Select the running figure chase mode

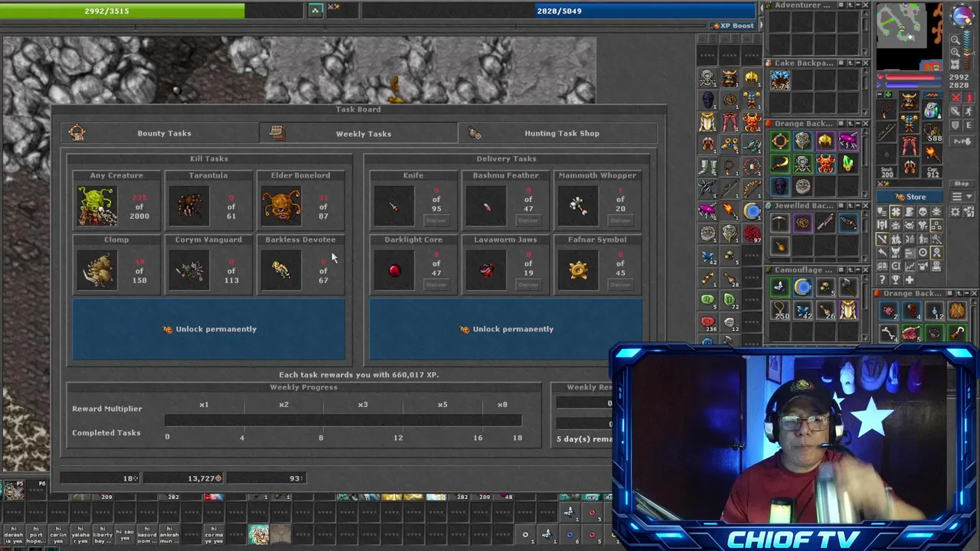tap(969, 111)
